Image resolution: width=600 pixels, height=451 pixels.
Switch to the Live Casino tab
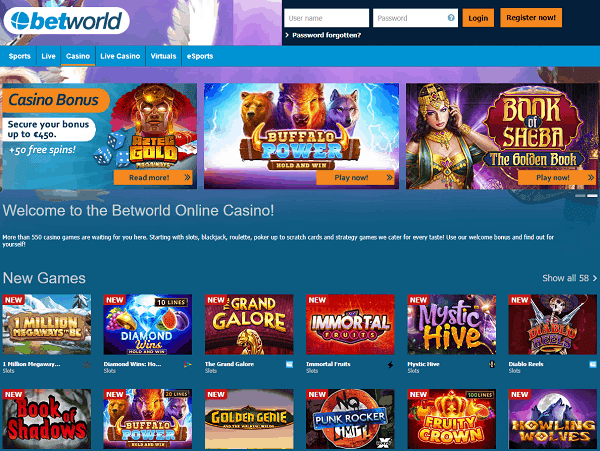[120, 56]
